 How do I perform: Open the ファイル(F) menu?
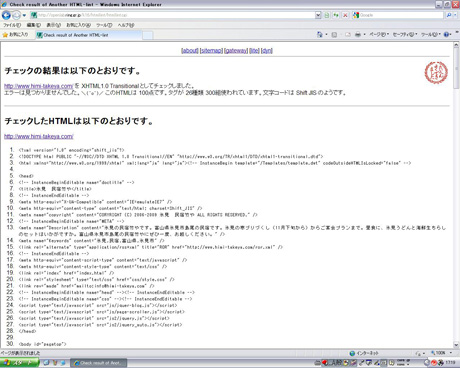(x=12, y=25)
